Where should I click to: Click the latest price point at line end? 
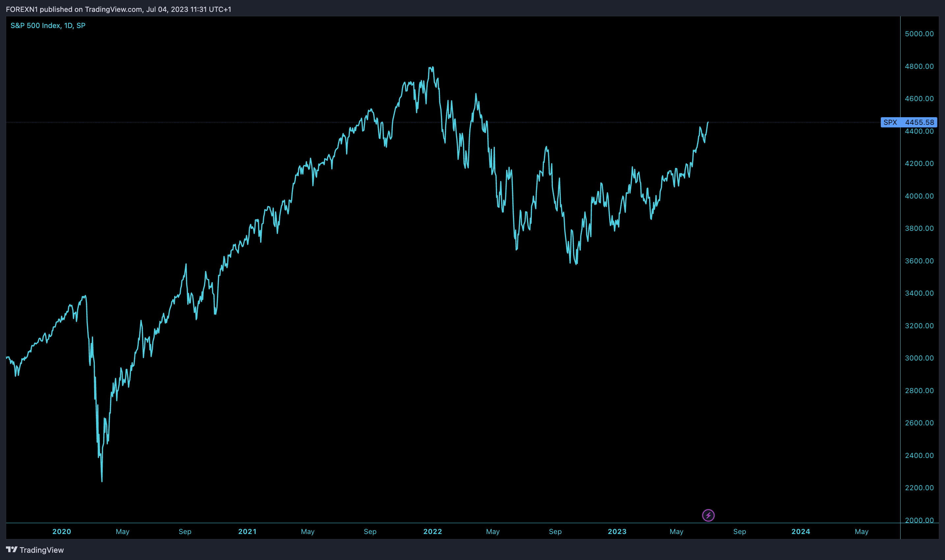[x=708, y=122]
